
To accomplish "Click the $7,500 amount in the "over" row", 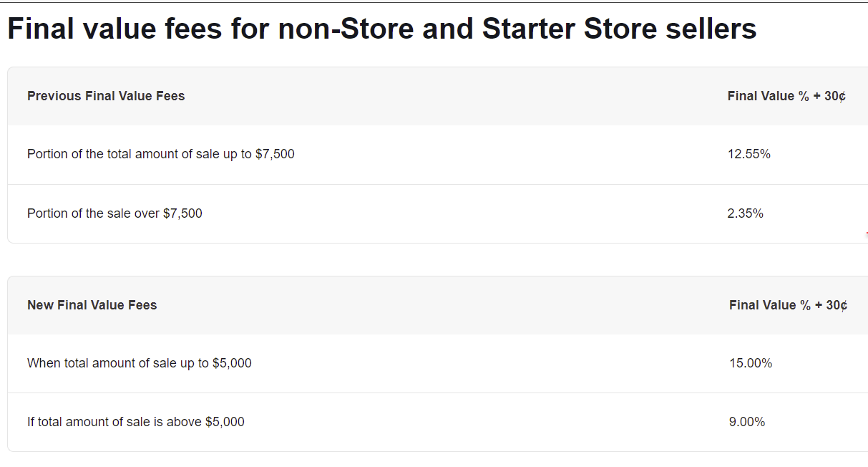I will tap(182, 213).
